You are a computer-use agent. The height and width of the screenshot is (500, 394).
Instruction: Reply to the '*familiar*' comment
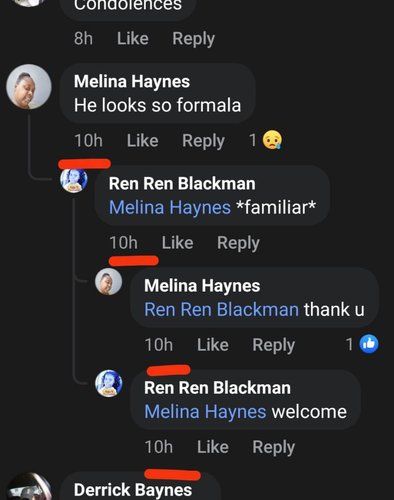point(238,243)
